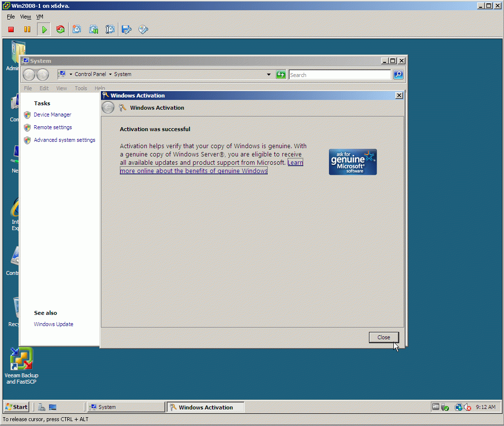
Task: Click the VMware Tools tray icon
Action: point(436,407)
